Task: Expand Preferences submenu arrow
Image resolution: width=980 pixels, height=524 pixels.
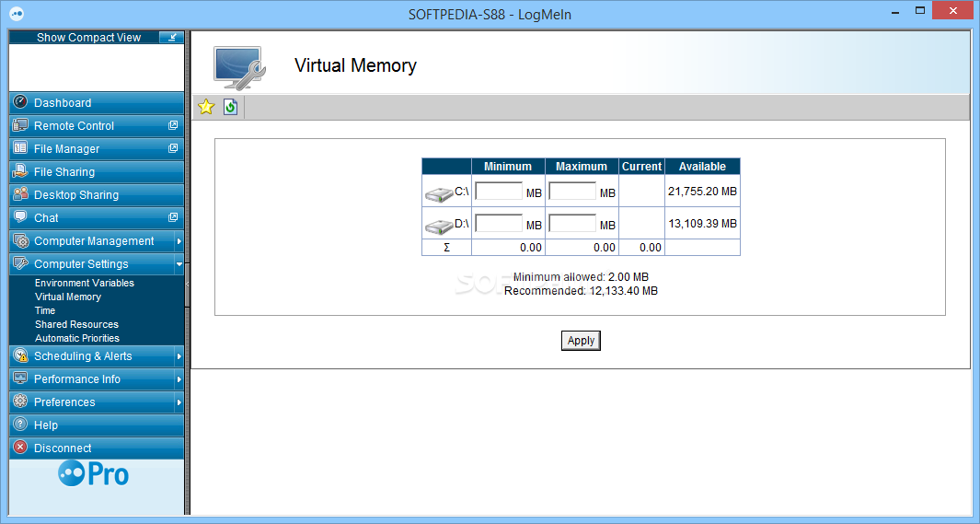Action: pyautogui.click(x=179, y=402)
